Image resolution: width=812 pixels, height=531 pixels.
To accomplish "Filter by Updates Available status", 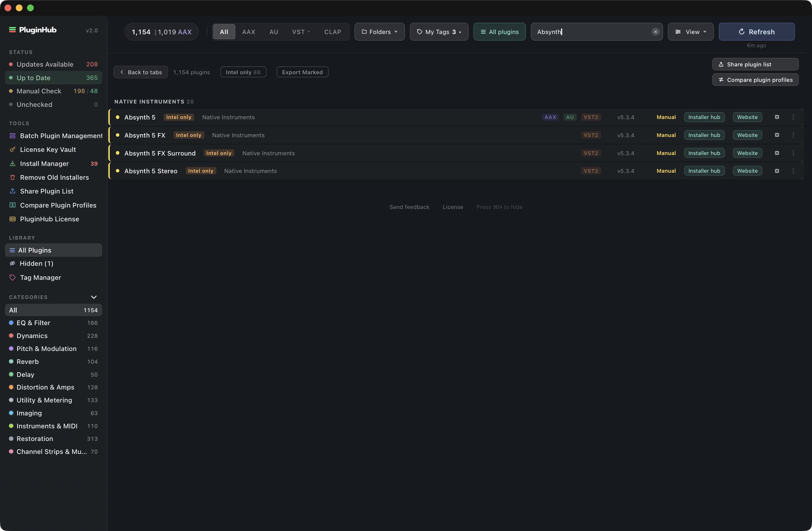I will [54, 64].
